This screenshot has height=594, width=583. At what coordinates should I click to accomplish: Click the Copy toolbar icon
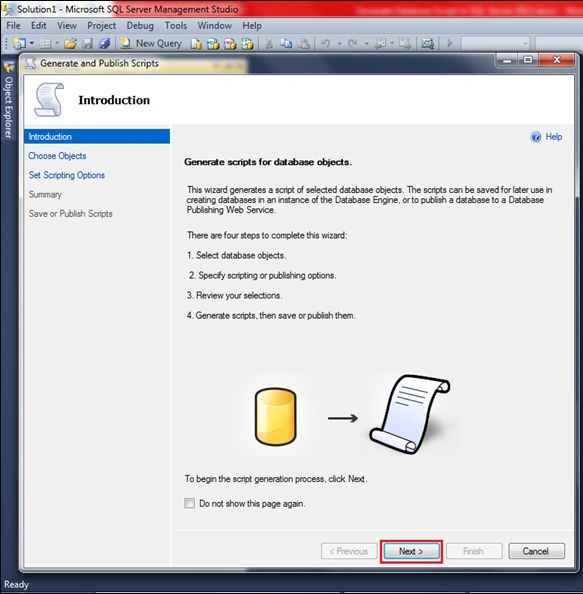coord(286,44)
